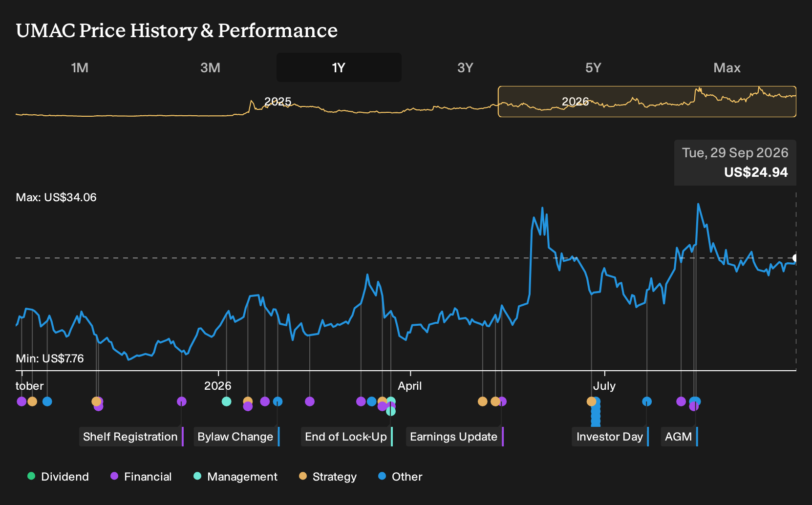Click the Max: US$34.06 label

tap(56, 197)
